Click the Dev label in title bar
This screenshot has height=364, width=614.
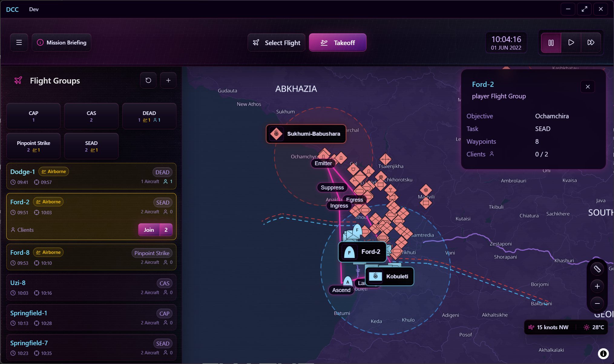[34, 9]
